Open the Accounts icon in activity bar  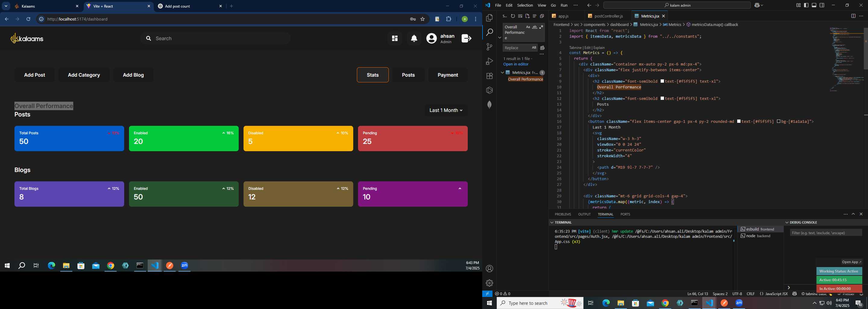click(489, 269)
